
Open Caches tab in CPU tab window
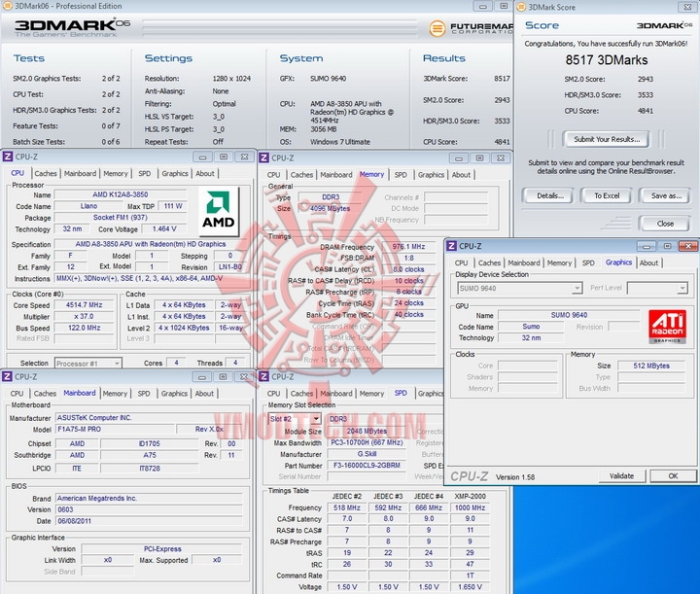click(46, 174)
